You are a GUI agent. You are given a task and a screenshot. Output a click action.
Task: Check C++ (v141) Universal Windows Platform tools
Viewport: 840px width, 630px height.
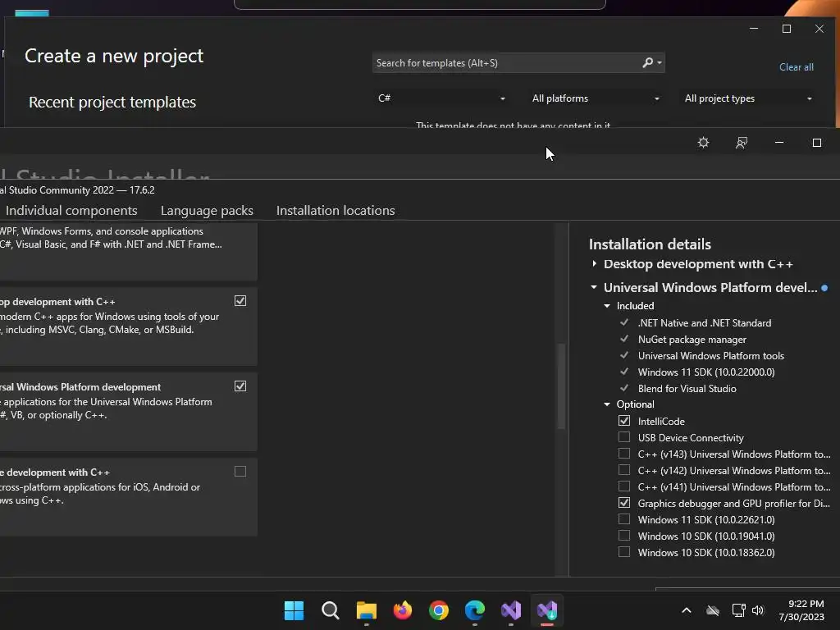(x=624, y=486)
